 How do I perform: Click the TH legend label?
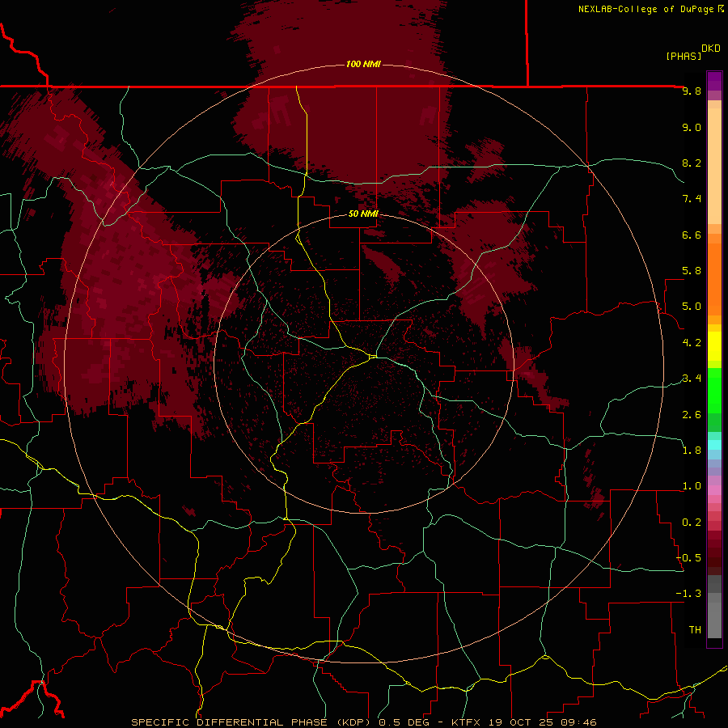point(695,630)
